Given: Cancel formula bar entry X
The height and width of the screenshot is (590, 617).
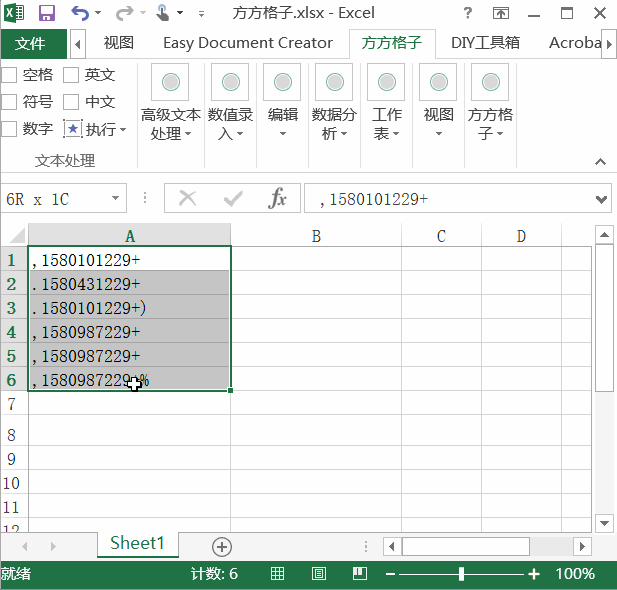Looking at the screenshot, I should click(187, 198).
